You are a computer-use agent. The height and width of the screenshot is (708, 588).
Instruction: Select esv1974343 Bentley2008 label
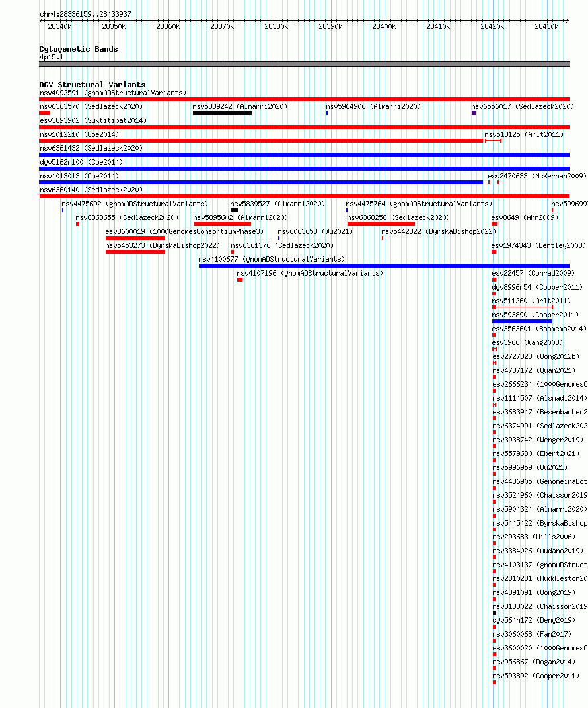pyautogui.click(x=538, y=246)
